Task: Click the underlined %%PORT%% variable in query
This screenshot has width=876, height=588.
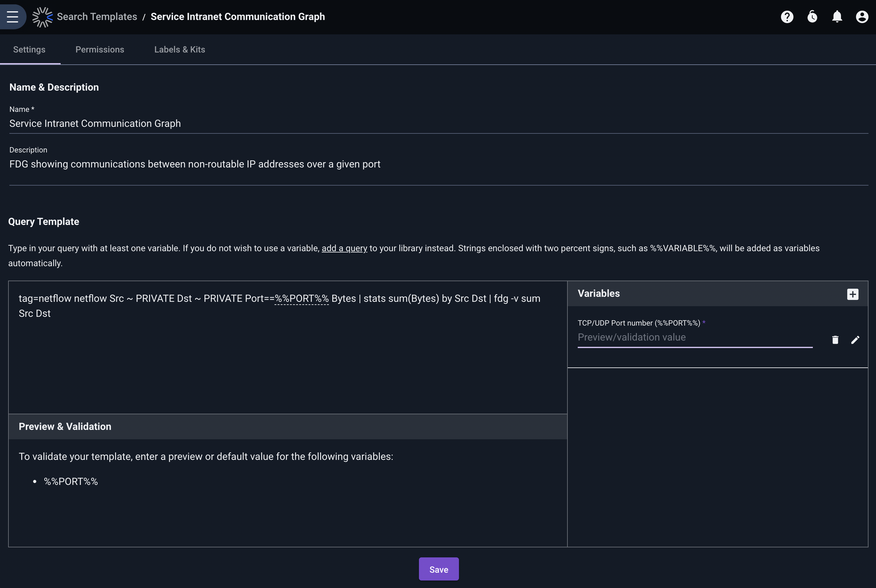Action: (302, 298)
